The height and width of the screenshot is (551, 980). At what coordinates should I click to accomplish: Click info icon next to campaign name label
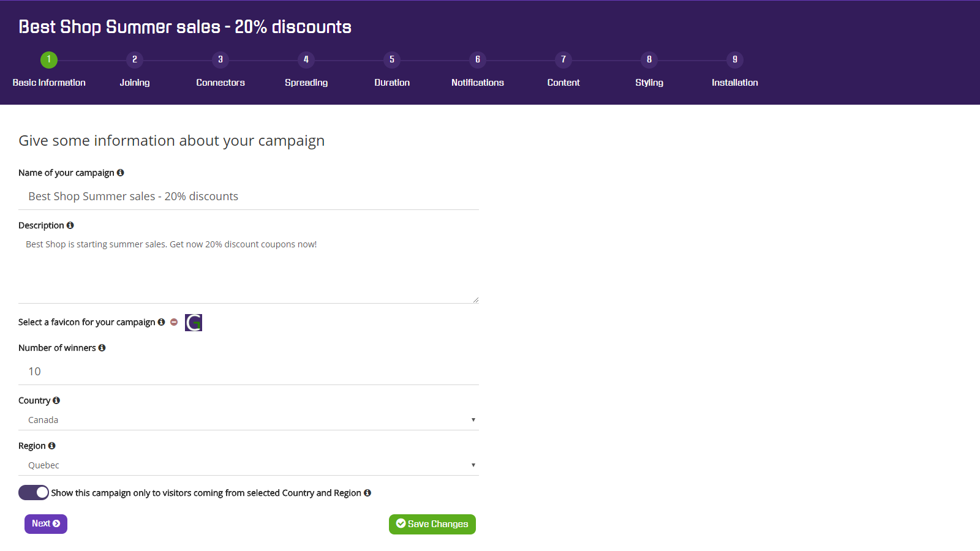pyautogui.click(x=121, y=173)
